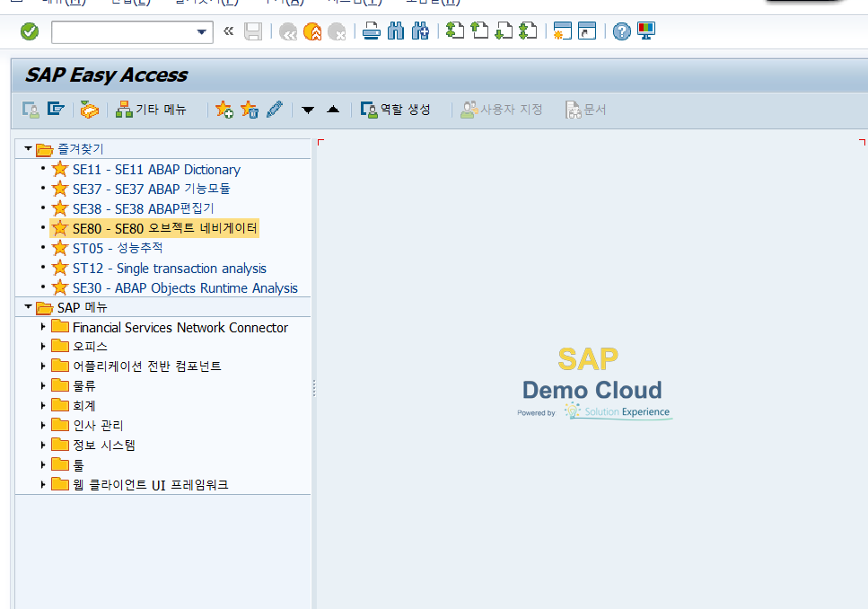Click the Find binoculars icon

coord(396,31)
